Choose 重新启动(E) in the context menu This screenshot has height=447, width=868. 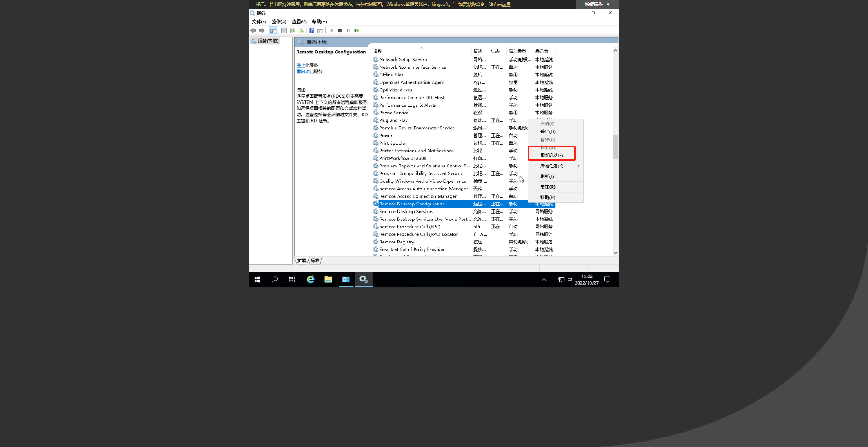pyautogui.click(x=552, y=156)
